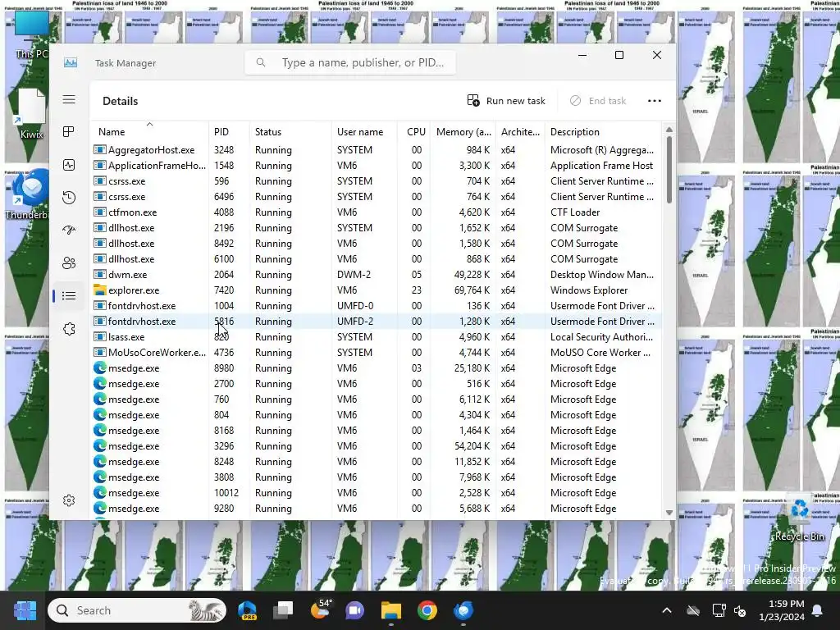Sort by Architecture column header

[520, 132]
